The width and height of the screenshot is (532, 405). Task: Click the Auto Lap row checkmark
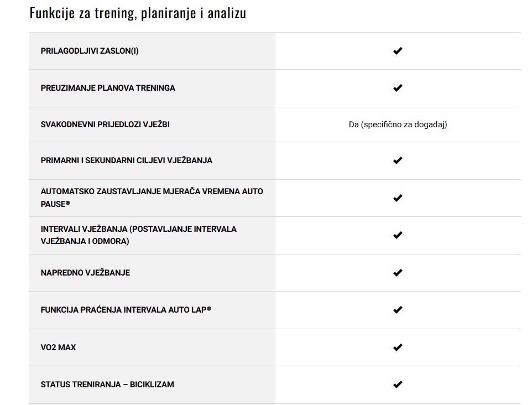pyautogui.click(x=398, y=310)
